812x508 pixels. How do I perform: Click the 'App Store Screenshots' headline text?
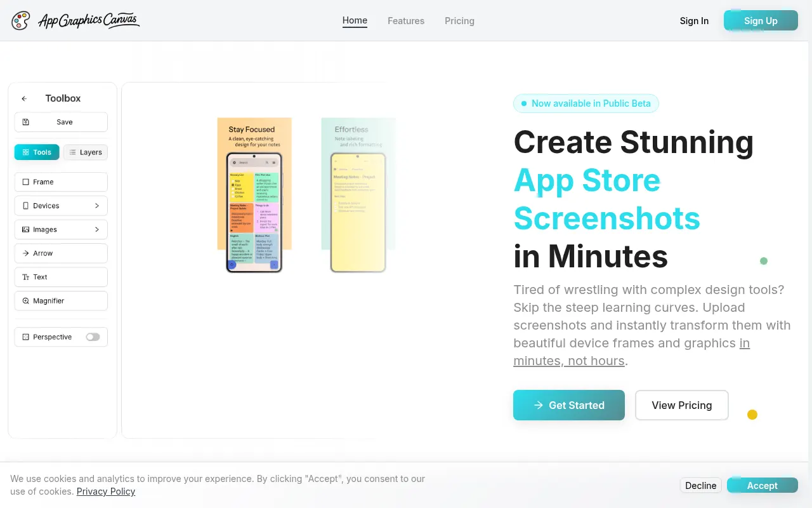pyautogui.click(x=607, y=199)
